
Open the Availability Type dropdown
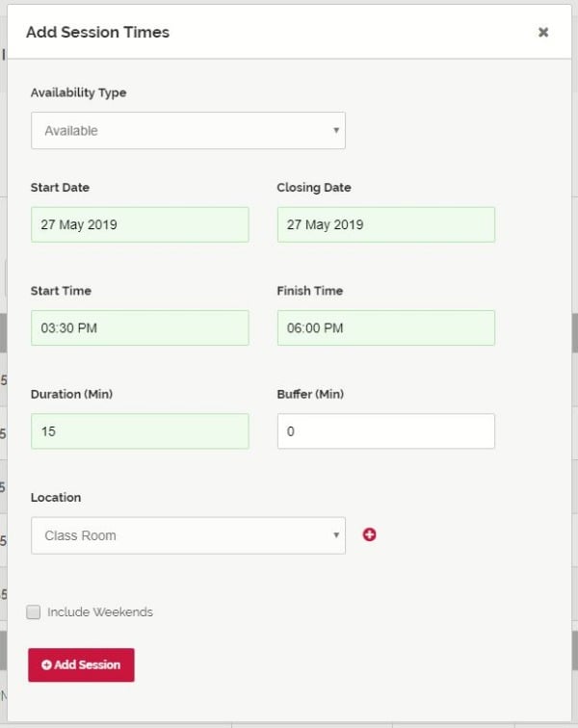point(188,130)
